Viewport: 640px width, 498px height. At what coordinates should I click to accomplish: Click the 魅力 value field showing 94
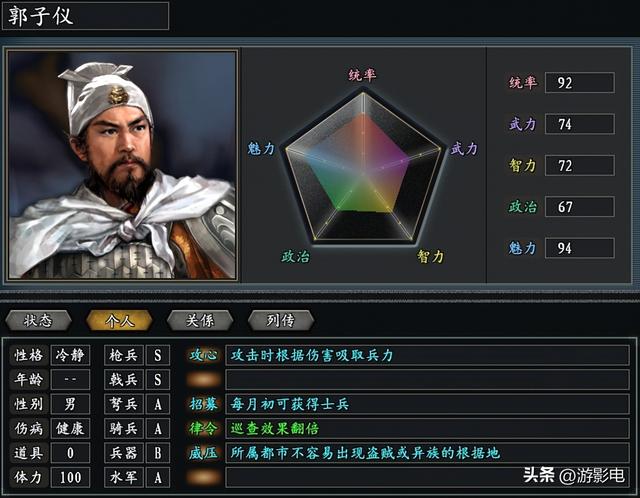point(579,248)
